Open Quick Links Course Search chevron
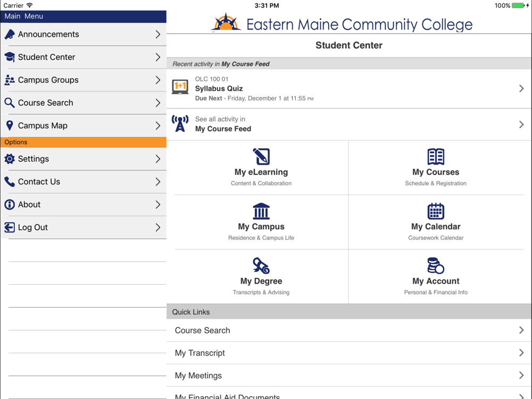This screenshot has width=532, height=399. click(521, 330)
